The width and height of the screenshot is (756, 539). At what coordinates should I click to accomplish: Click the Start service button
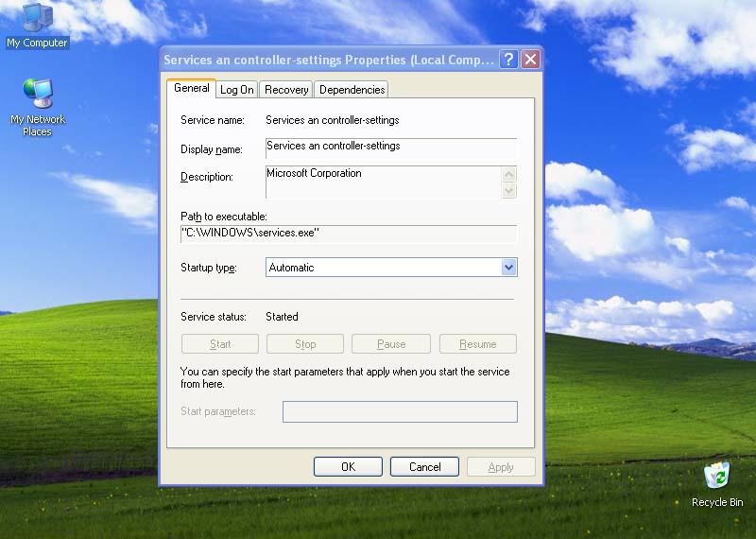[x=220, y=344]
